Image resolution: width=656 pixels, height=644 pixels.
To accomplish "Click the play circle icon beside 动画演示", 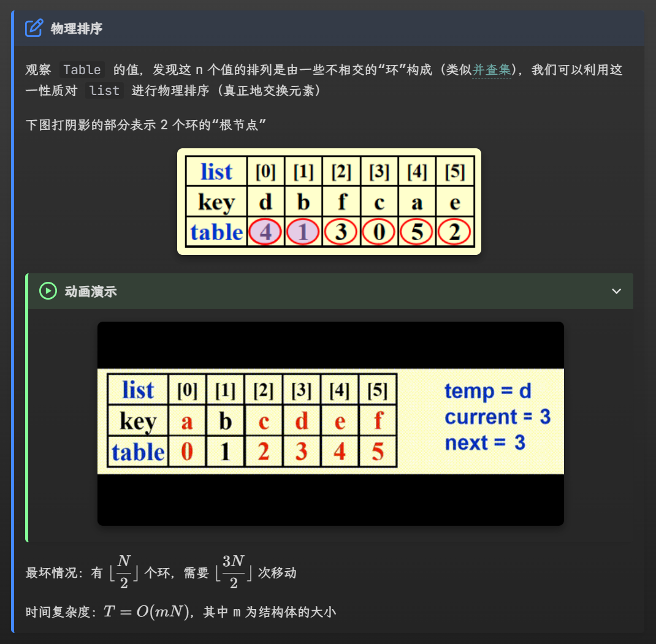I will point(48,291).
